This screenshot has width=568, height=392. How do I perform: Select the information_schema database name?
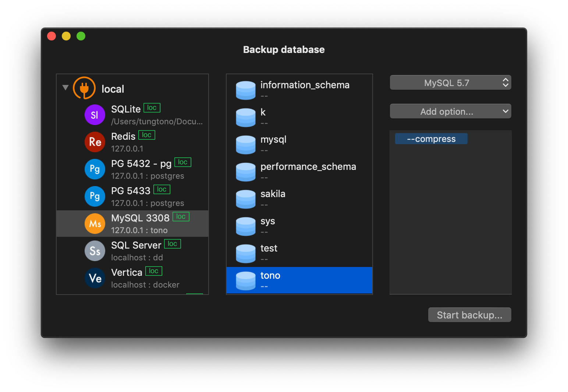(x=305, y=85)
